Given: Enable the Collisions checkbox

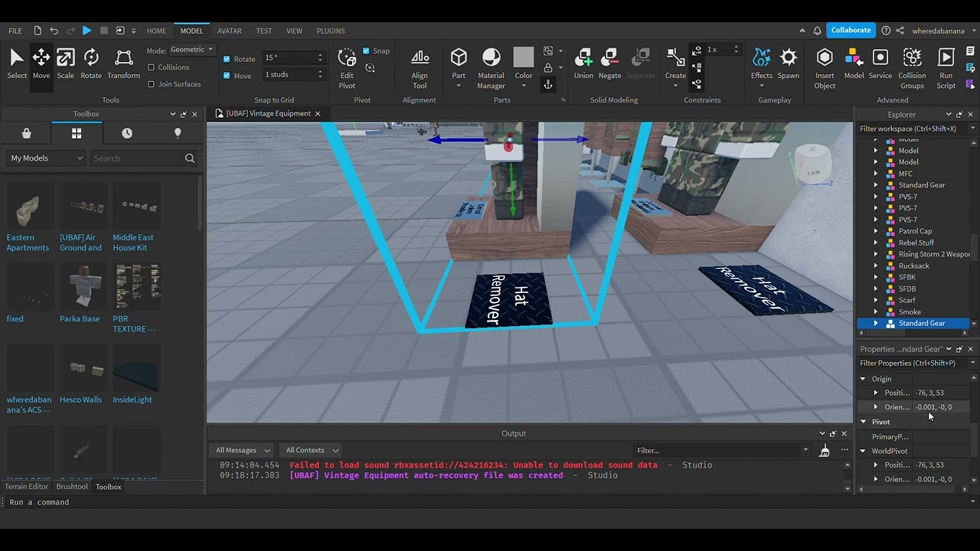Looking at the screenshot, I should [151, 67].
